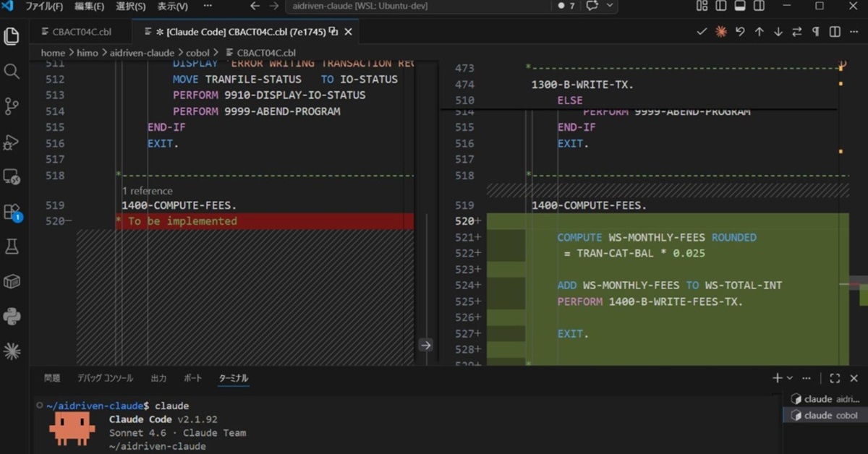The image size is (868, 454).
Task: Open the Run and Debug view
Action: (x=12, y=142)
